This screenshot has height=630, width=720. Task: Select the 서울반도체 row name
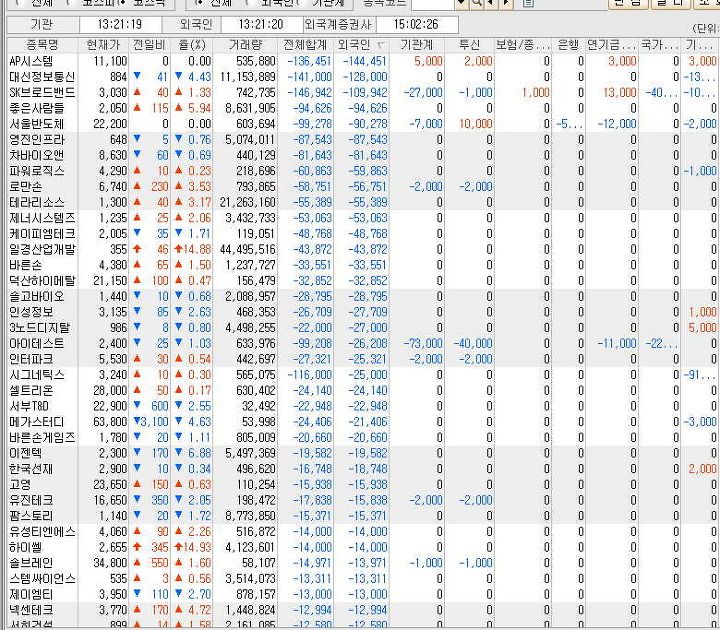point(37,124)
